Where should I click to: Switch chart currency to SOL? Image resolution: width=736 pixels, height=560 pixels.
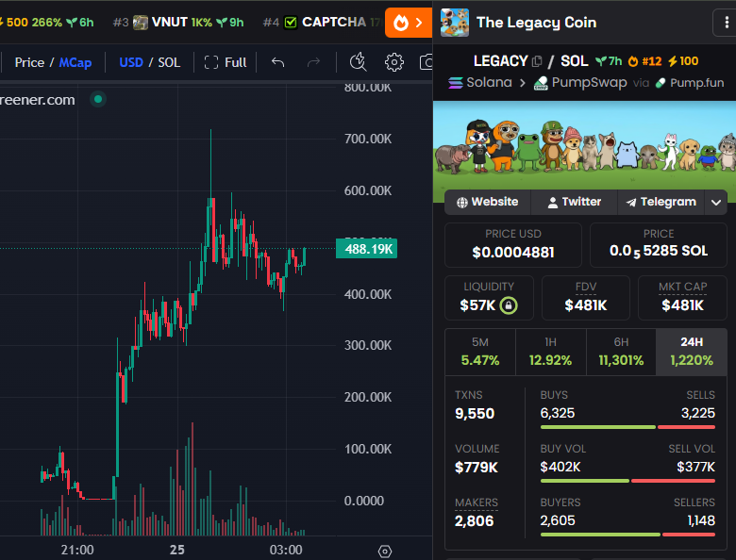169,62
